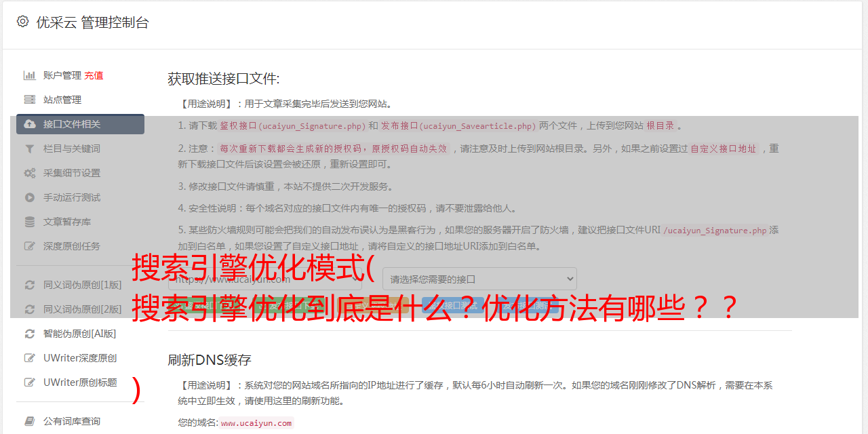Click the blue 鉴权接口测试 button
868x434 pixels.
(x=453, y=306)
